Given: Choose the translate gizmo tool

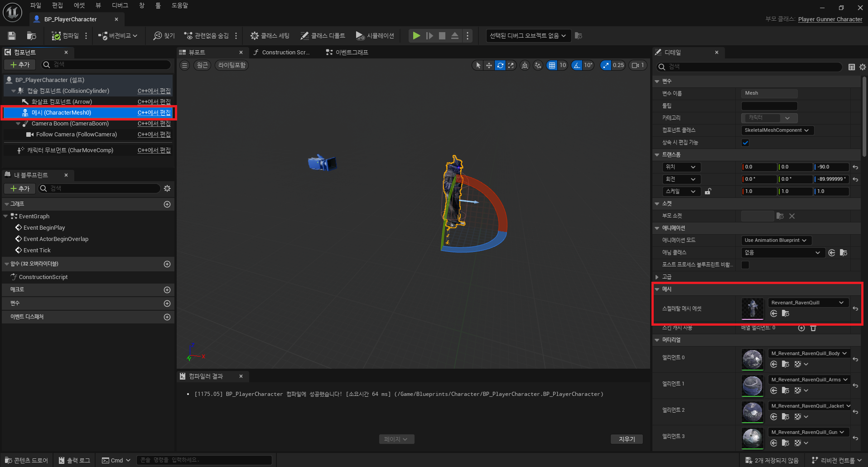Looking at the screenshot, I should [x=489, y=65].
